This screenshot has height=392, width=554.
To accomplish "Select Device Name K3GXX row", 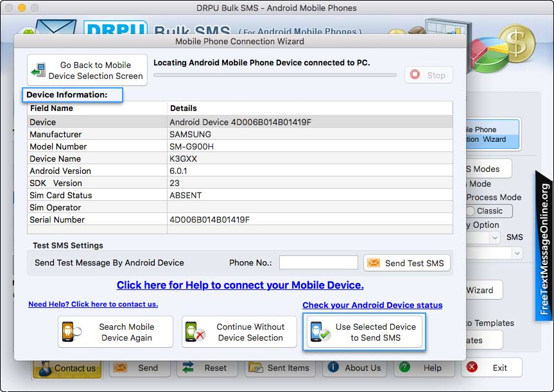I will pos(240,158).
